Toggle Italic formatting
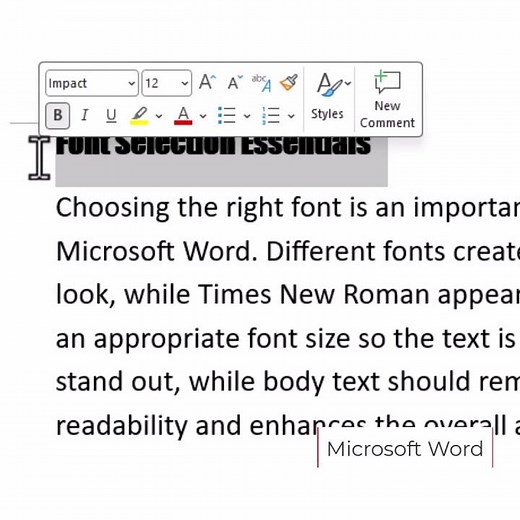This screenshot has height=520, width=520. [x=85, y=115]
